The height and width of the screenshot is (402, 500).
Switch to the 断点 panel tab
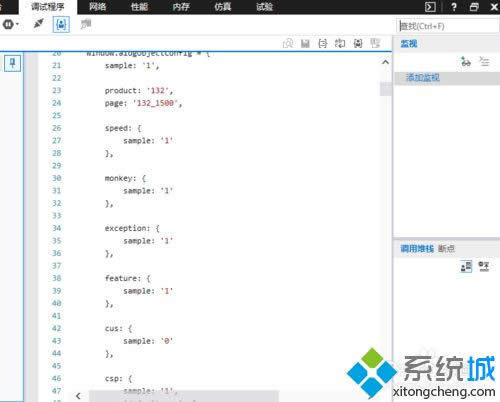tap(446, 249)
